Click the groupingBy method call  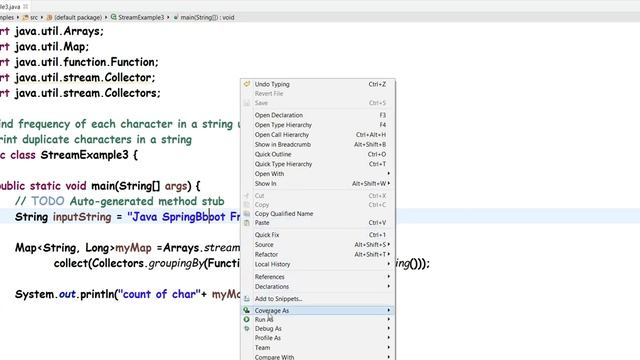click(x=176, y=264)
